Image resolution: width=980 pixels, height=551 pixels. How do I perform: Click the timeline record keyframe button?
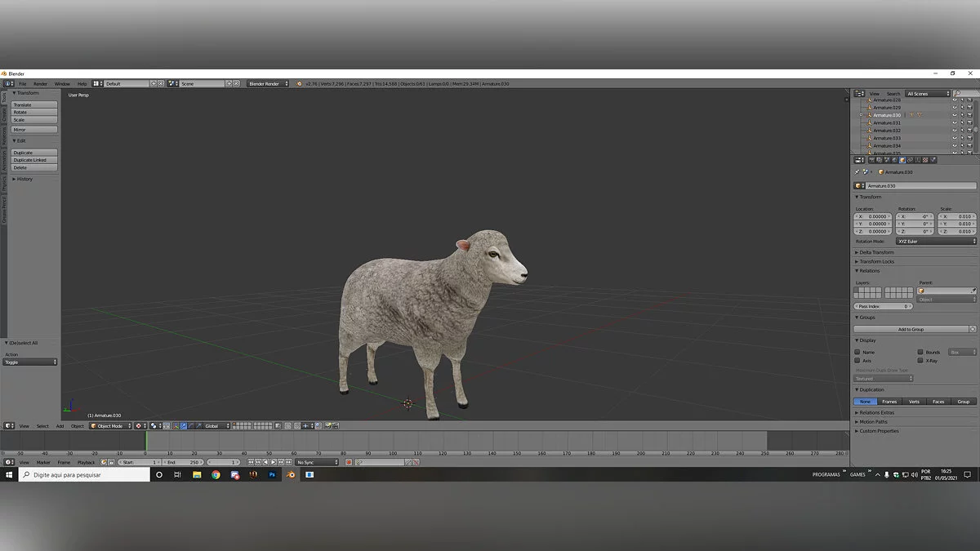point(348,462)
